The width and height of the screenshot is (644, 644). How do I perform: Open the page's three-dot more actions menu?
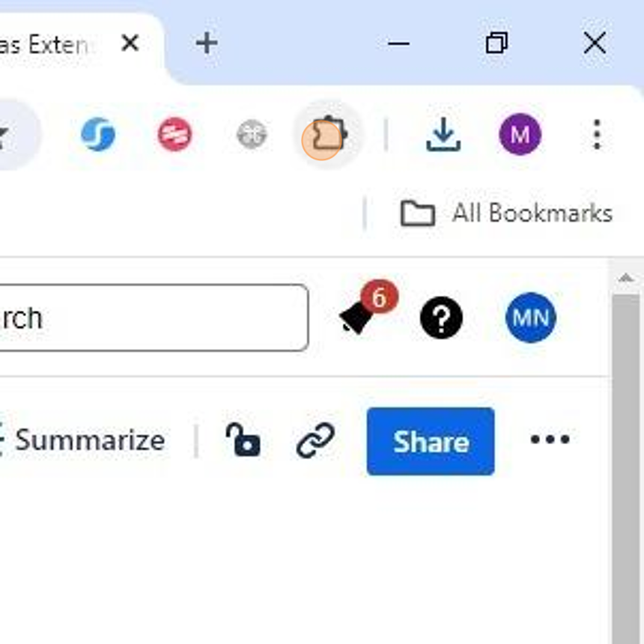click(550, 440)
